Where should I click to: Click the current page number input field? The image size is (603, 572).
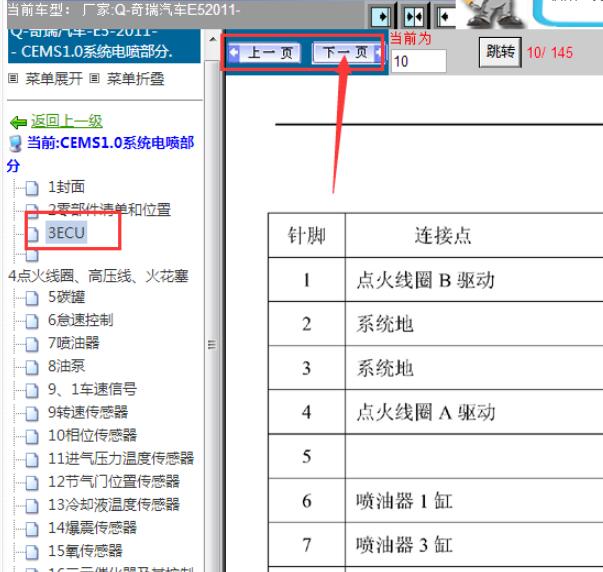coord(418,61)
